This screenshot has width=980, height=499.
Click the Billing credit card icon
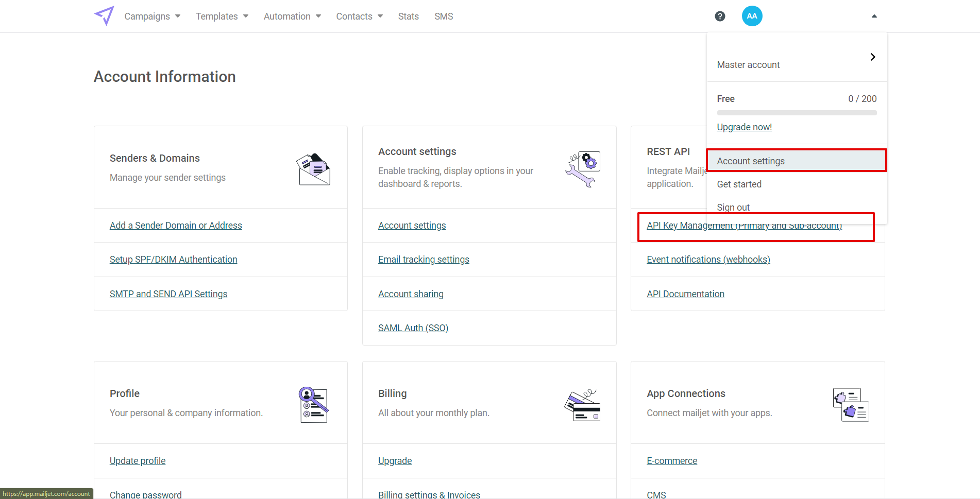click(583, 405)
